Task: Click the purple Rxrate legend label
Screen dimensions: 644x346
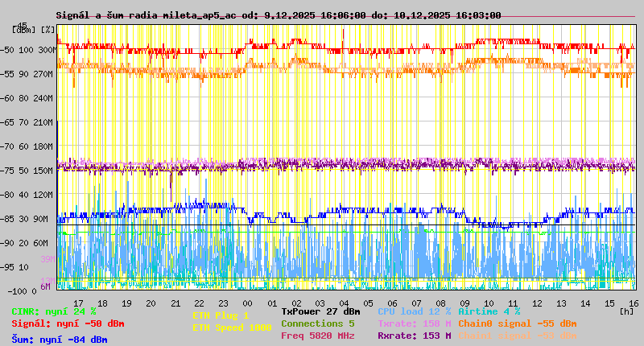Action: tap(414, 336)
